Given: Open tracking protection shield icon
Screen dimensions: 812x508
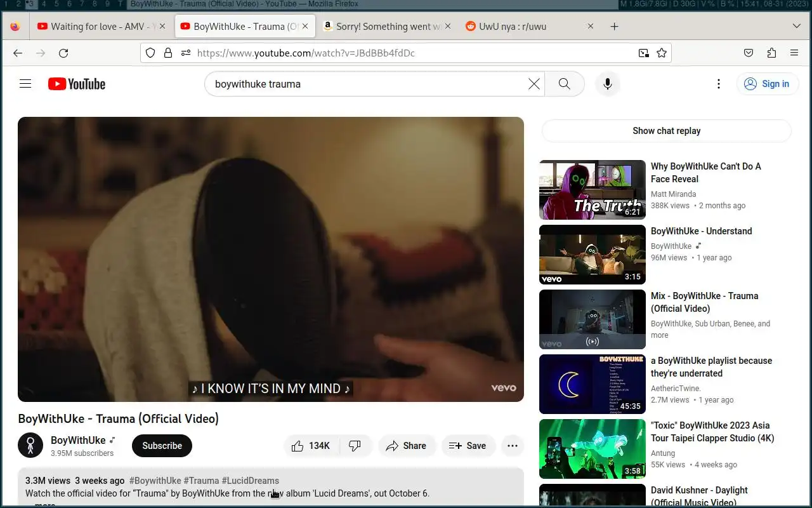Looking at the screenshot, I should click(150, 53).
